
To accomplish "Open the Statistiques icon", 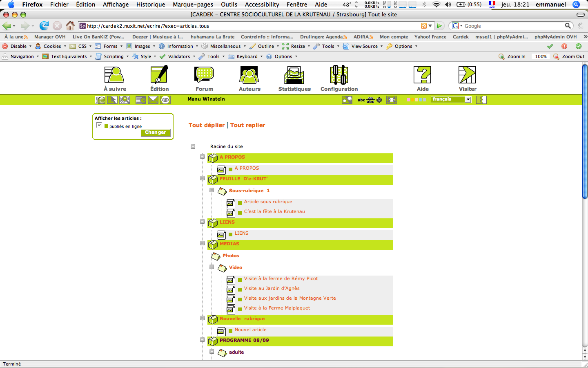I will (294, 75).
